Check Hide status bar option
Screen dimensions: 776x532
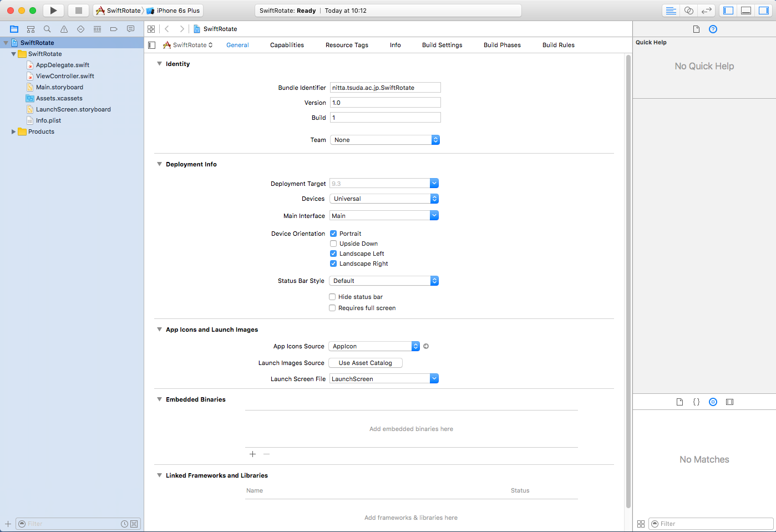332,297
